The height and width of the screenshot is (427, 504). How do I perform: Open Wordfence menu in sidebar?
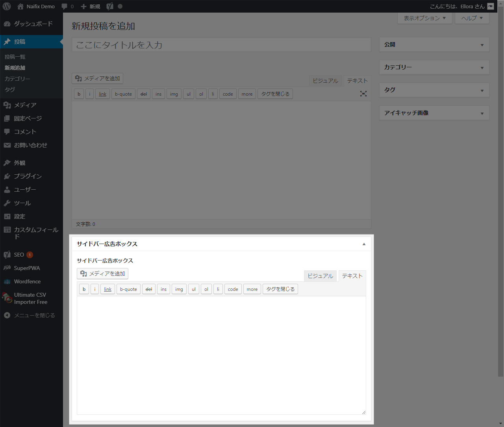[31, 281]
